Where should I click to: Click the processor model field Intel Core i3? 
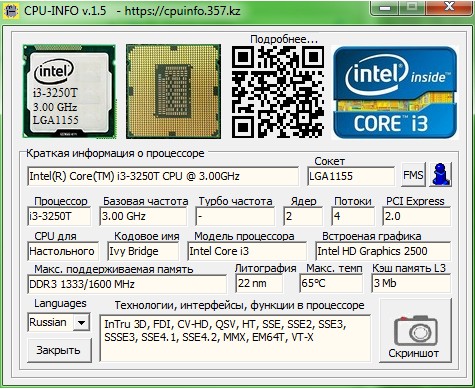(247, 251)
